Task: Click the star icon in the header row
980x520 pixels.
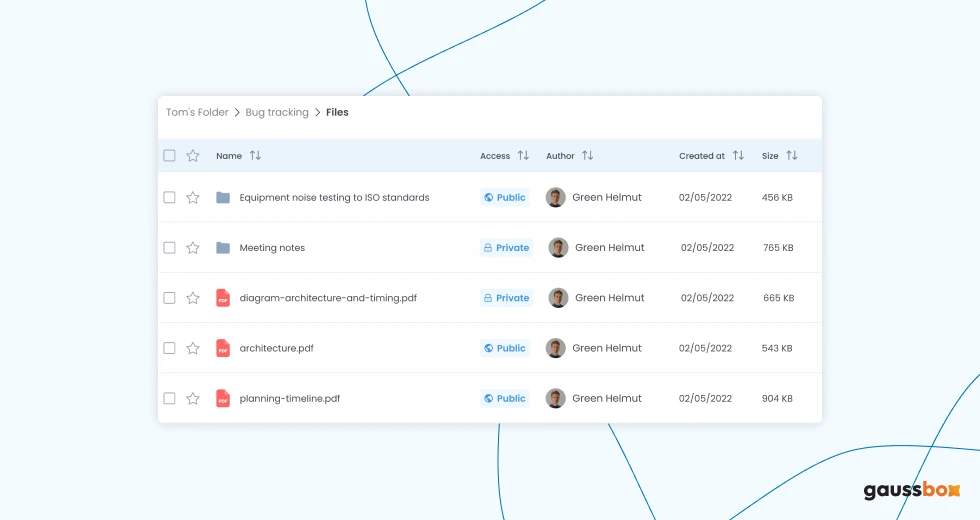Action: 193,156
